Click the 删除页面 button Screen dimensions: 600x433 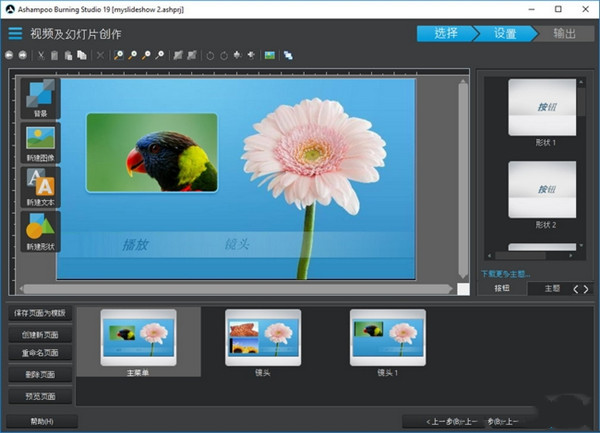[40, 375]
